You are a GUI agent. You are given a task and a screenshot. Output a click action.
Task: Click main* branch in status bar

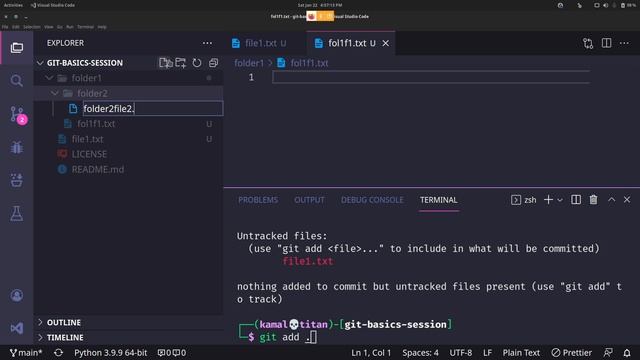pos(26,353)
